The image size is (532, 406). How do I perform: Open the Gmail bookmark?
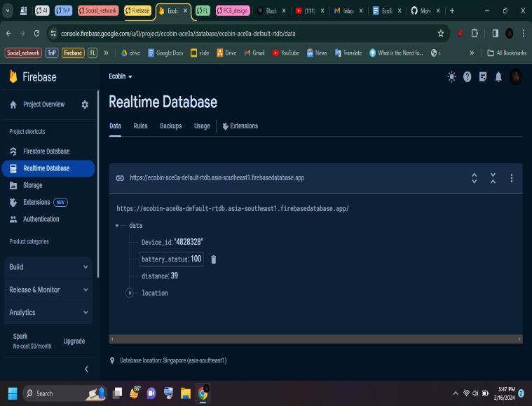coord(254,53)
